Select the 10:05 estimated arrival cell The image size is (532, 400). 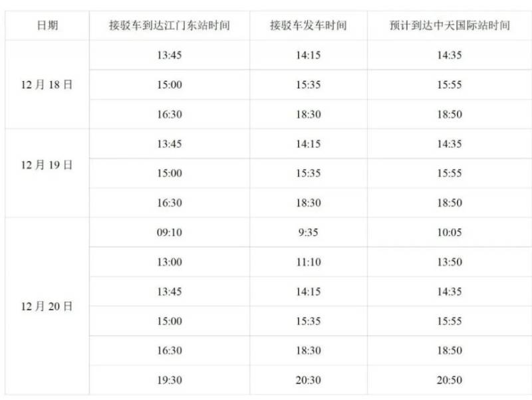[450, 233]
